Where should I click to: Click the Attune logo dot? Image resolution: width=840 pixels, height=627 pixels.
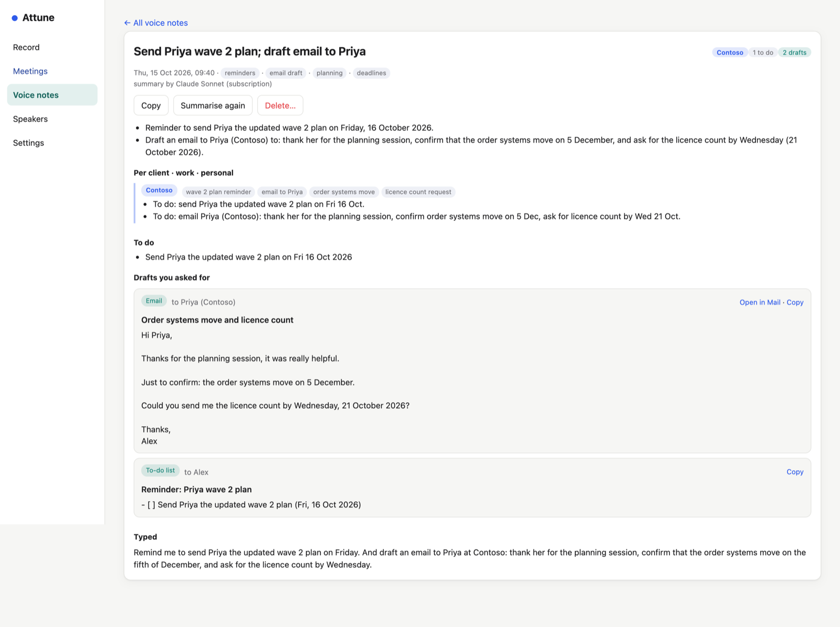(15, 18)
